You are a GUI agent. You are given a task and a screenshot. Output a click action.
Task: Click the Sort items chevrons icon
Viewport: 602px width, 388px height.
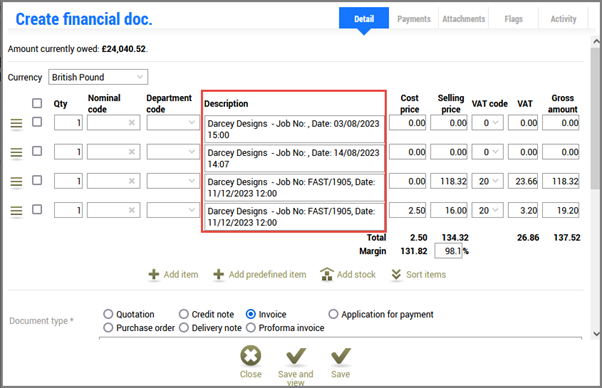pos(396,274)
